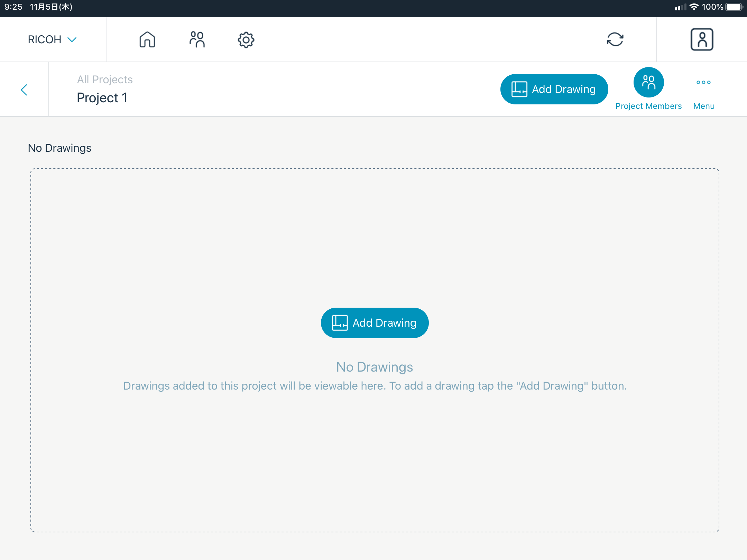The image size is (747, 560).
Task: Open the team members icon in top bar
Action: [x=197, y=39]
